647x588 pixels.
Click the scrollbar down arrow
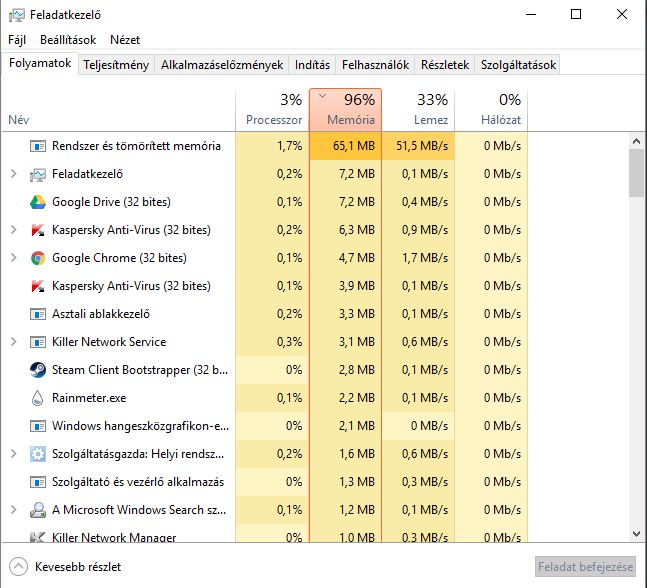[636, 534]
